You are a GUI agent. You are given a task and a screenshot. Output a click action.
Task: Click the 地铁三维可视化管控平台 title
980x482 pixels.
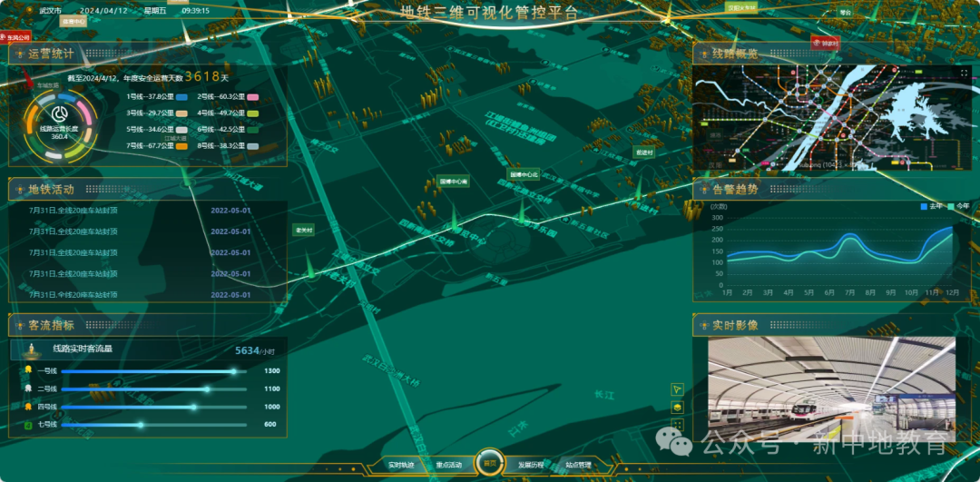click(x=489, y=12)
